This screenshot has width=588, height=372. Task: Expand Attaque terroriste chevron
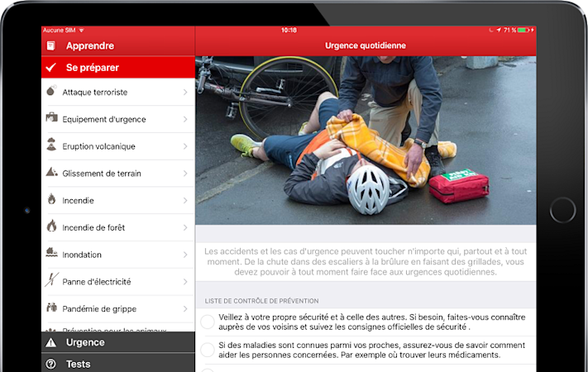pos(185,92)
